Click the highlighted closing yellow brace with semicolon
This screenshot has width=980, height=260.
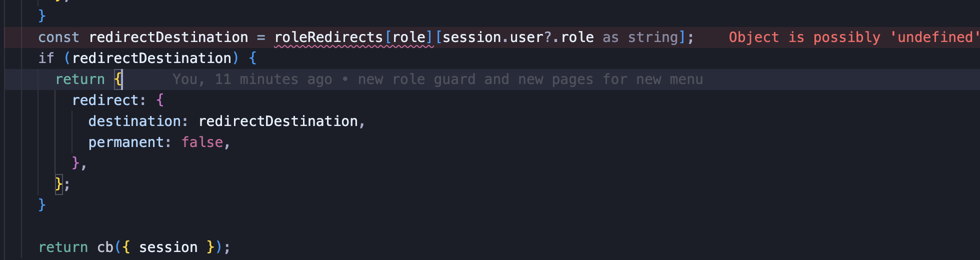click(x=62, y=184)
